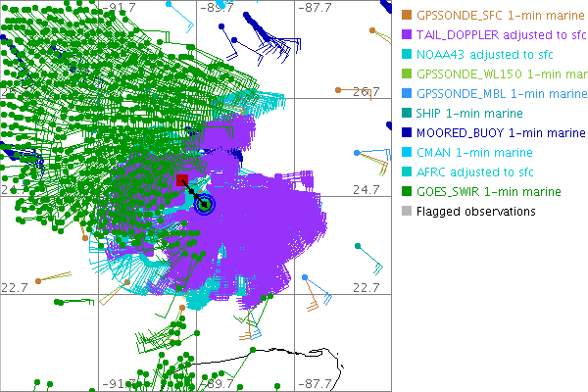This screenshot has width=588, height=392.
Task: Click the blue GPSSONDE_MBL legend swatch
Action: 407,93
